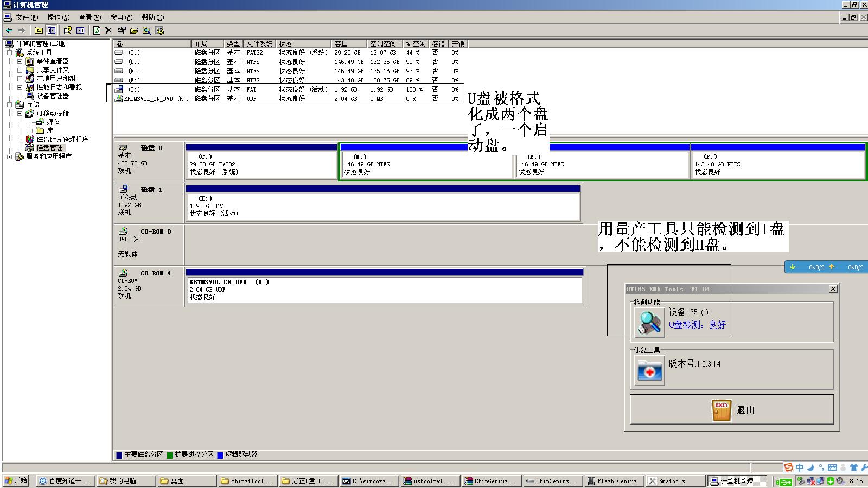Collapse the 系统工具 tree node
The image size is (868, 488).
point(9,53)
